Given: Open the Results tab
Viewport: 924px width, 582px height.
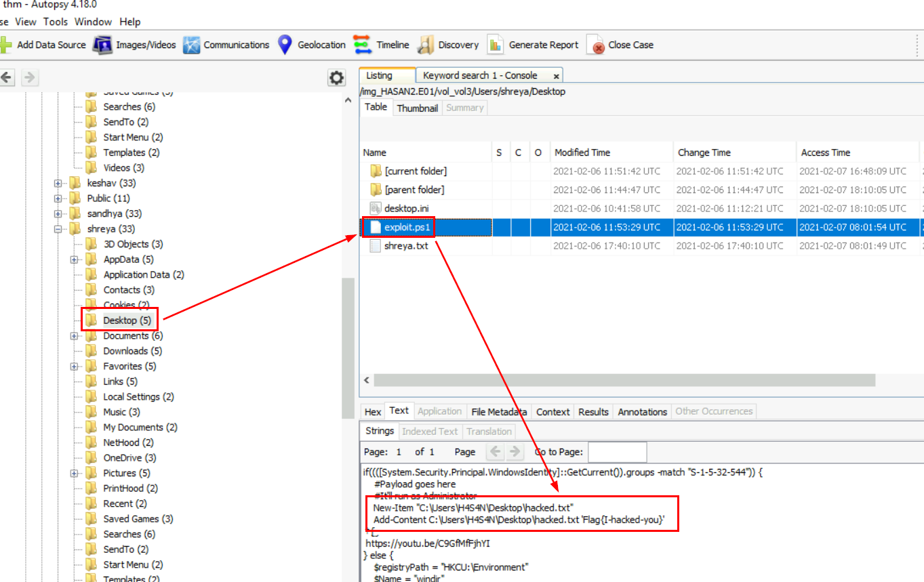Looking at the screenshot, I should point(594,411).
